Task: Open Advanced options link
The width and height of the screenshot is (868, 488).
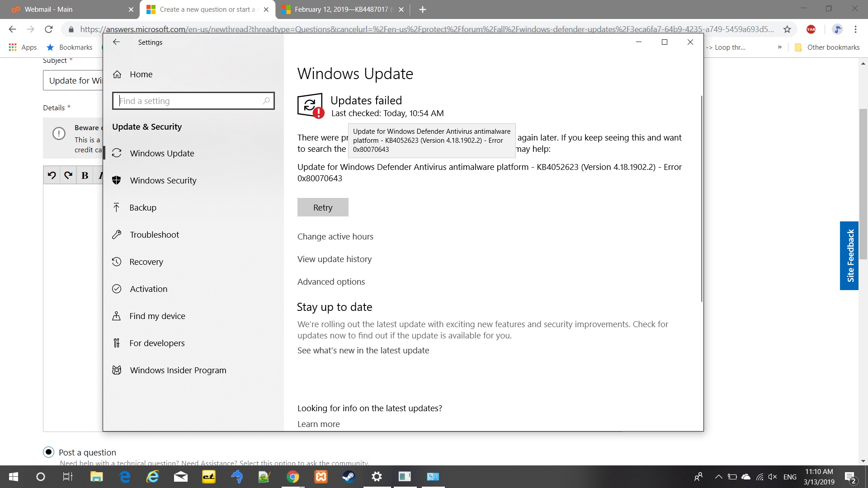Action: 331,282
